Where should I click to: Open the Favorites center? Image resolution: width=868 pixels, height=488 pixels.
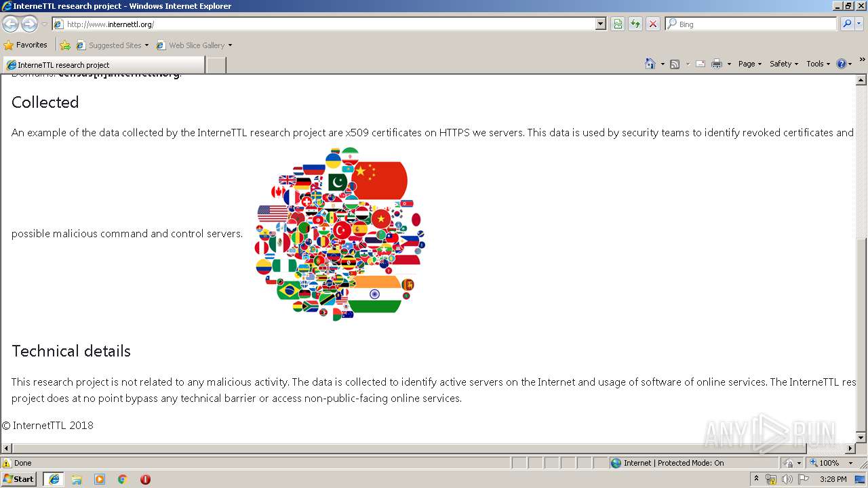(26, 45)
